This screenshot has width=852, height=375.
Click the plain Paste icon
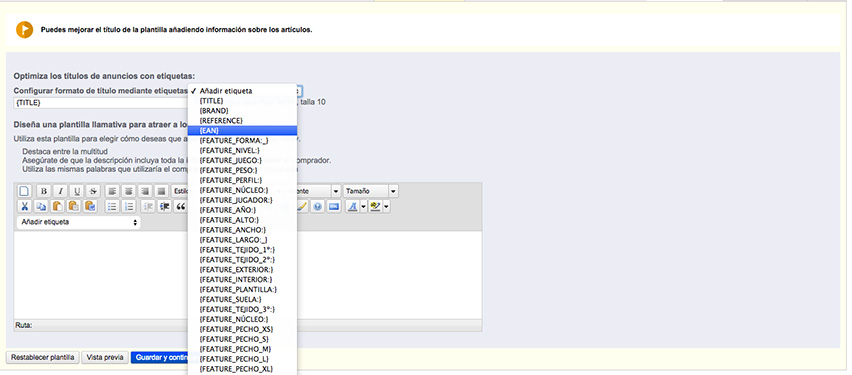58,207
